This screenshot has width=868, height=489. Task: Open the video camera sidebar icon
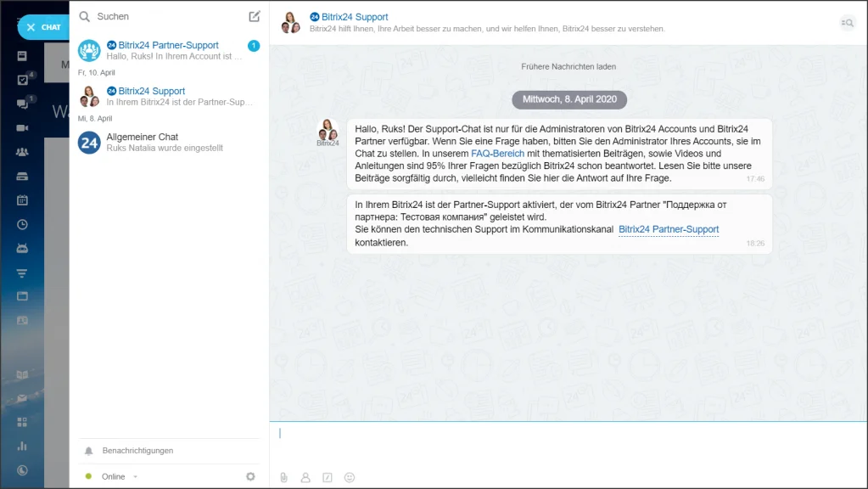[x=22, y=128]
